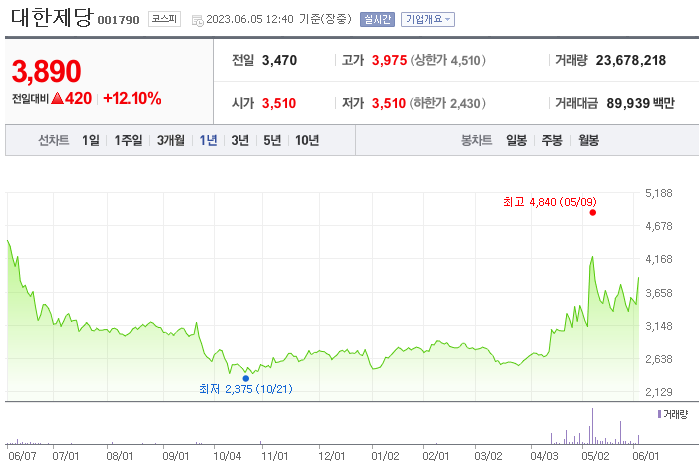Click the +12.10% change percentage
Screen dimensions: 699x476
pos(132,98)
